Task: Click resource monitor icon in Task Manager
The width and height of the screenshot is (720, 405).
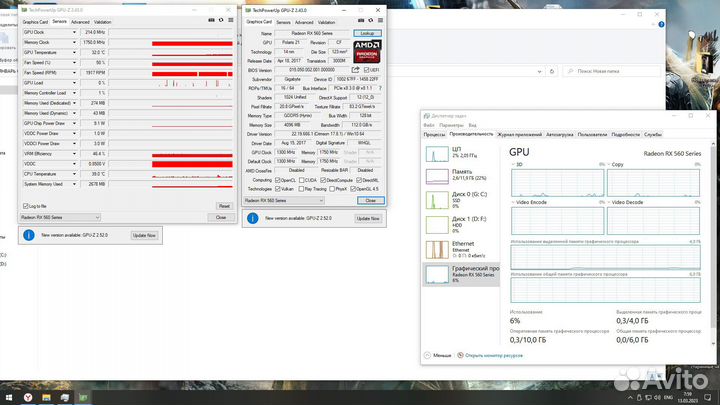Action: tap(460, 355)
